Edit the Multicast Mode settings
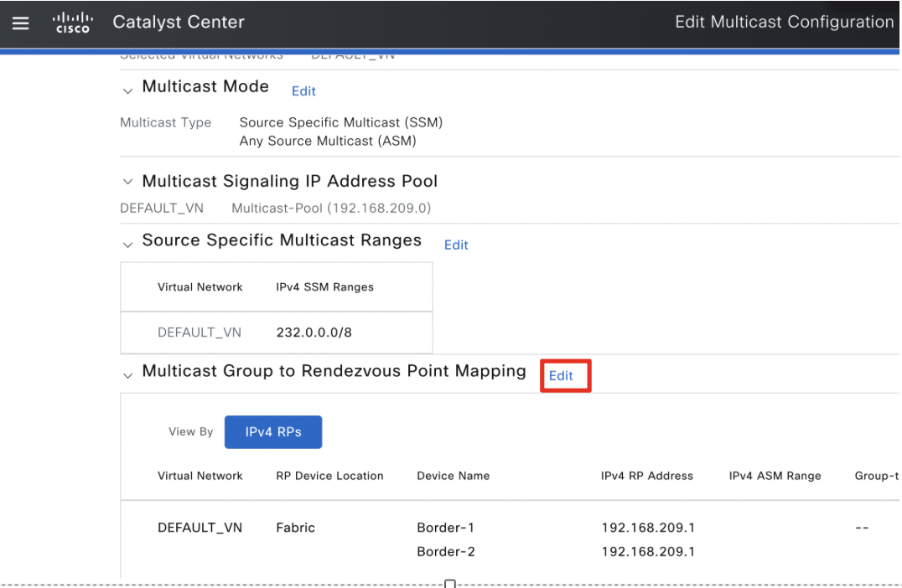Viewport: 902px width, 588px height. pyautogui.click(x=303, y=90)
